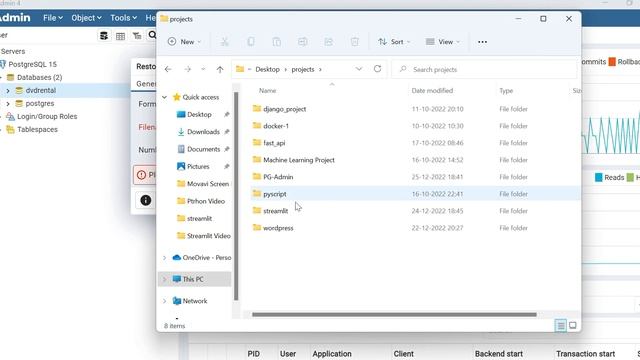Select Network in navigation pane
The height and width of the screenshot is (360, 640).
coord(190,301)
